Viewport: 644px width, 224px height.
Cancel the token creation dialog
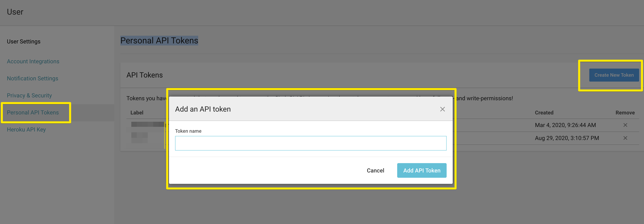coord(375,170)
